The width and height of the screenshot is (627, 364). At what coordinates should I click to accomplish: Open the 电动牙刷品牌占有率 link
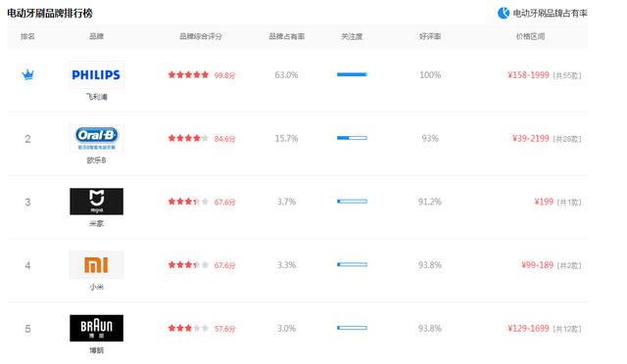coord(551,13)
